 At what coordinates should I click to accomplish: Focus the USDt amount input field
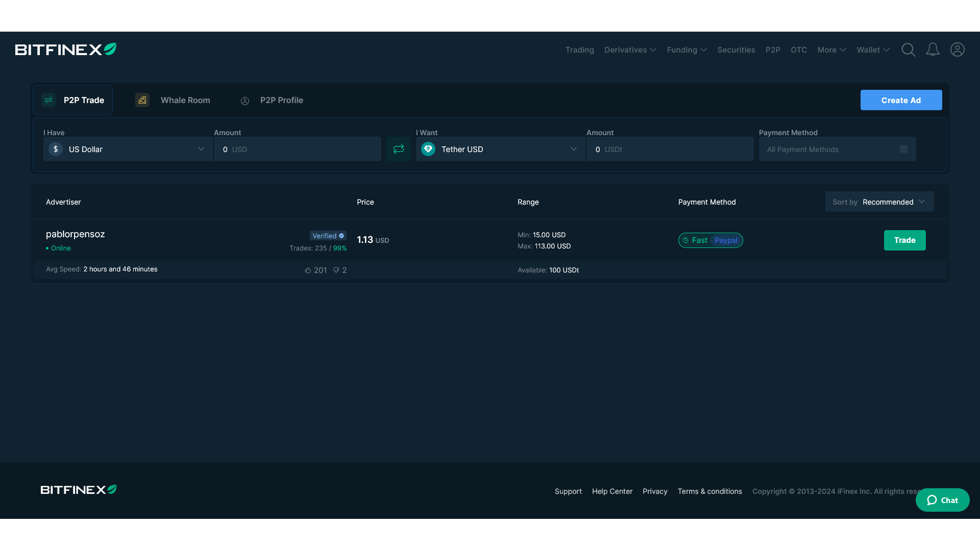(670, 149)
